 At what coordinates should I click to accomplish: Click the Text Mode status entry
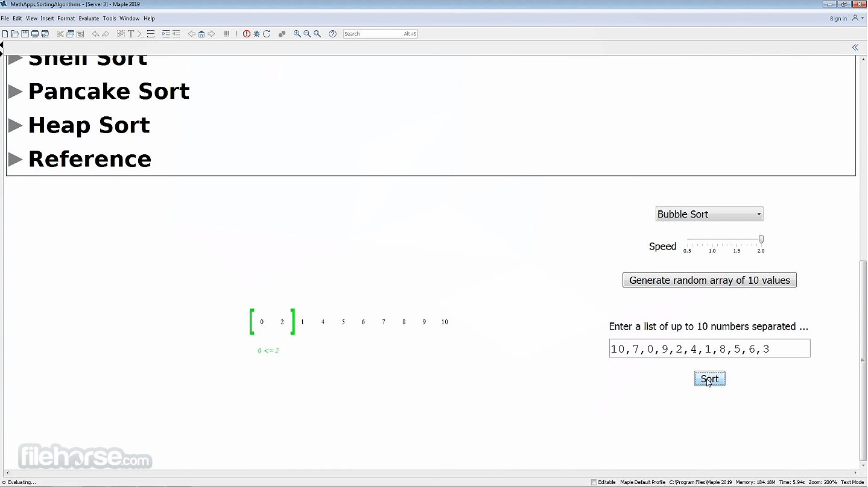pyautogui.click(x=852, y=482)
